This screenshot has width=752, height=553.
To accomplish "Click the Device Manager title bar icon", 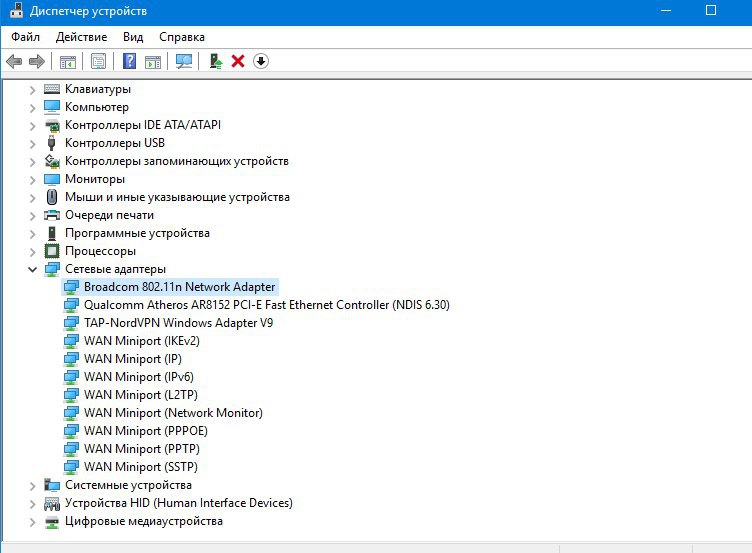I will pyautogui.click(x=16, y=11).
